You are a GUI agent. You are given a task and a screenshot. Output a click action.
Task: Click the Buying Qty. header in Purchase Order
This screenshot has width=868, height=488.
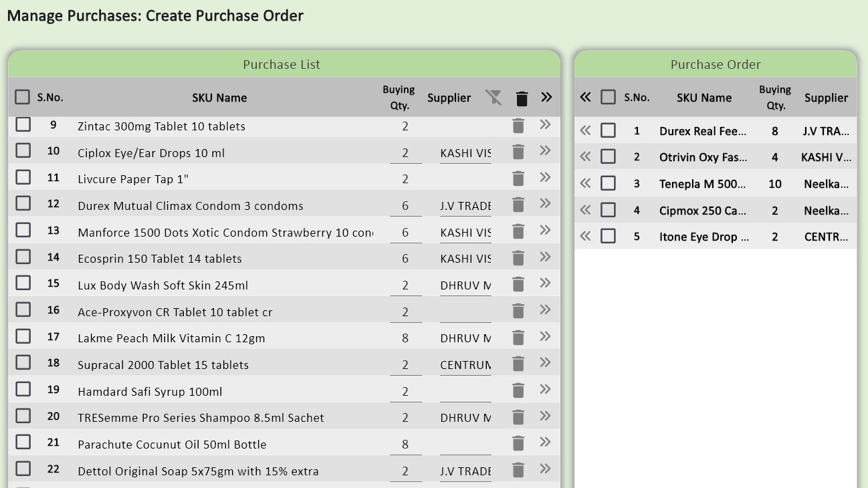(x=775, y=98)
